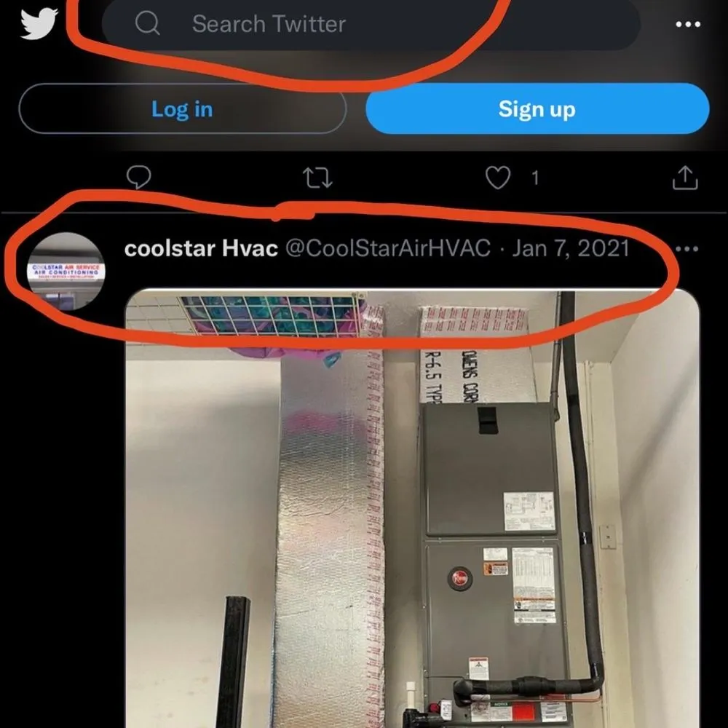Image resolution: width=728 pixels, height=728 pixels.
Task: Focus the Search Twitter field
Action: (371, 24)
